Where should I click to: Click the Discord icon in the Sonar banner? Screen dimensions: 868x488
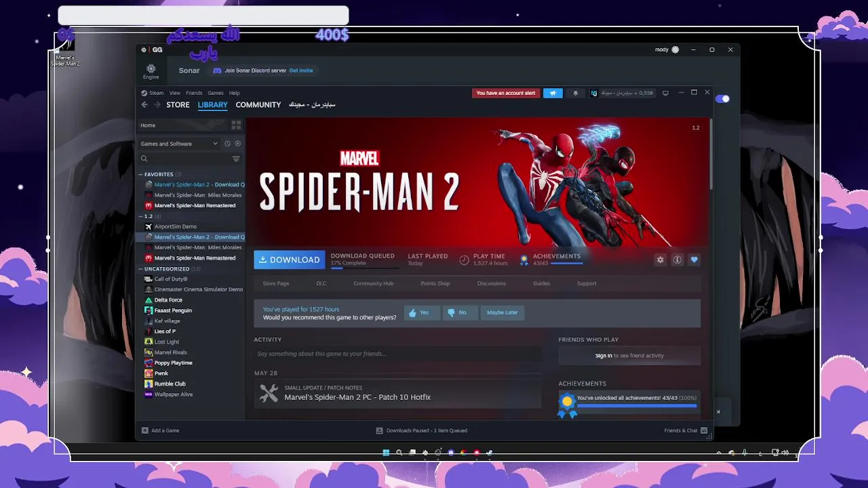(x=217, y=70)
